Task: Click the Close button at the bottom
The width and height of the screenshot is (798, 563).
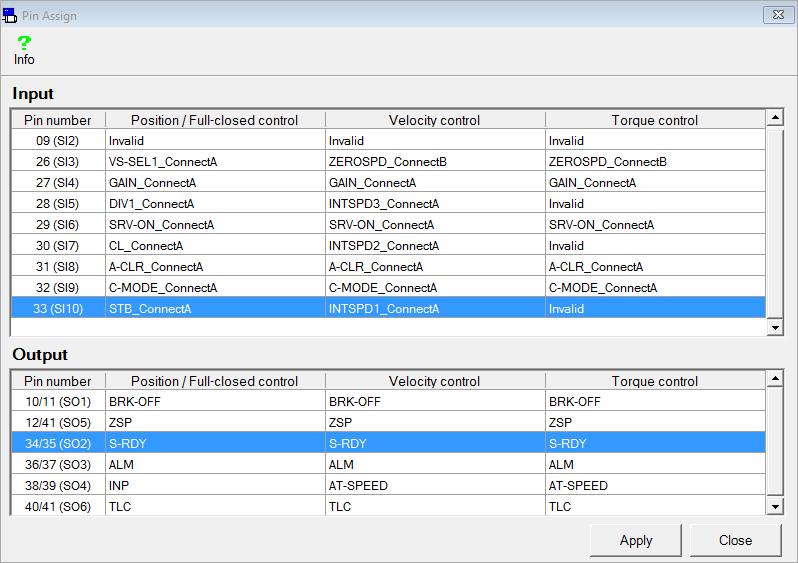Action: (x=735, y=540)
